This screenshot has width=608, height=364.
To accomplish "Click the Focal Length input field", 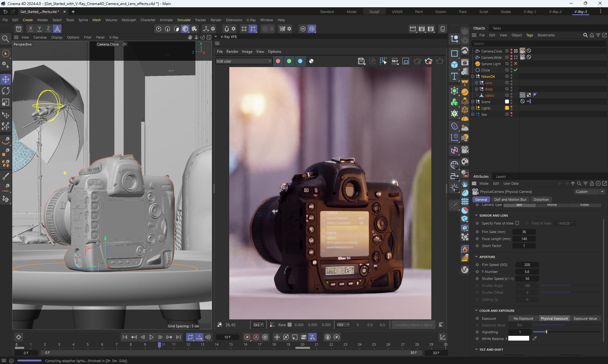I will coord(524,239).
